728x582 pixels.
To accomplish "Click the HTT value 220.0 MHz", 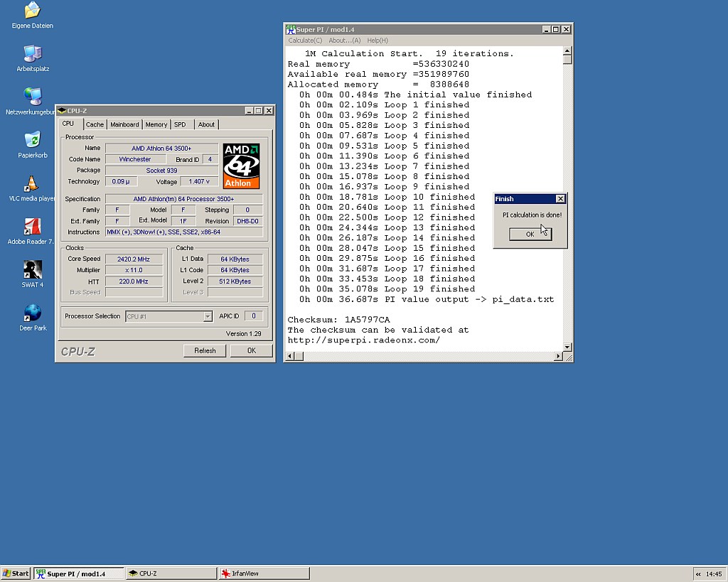I will [134, 281].
